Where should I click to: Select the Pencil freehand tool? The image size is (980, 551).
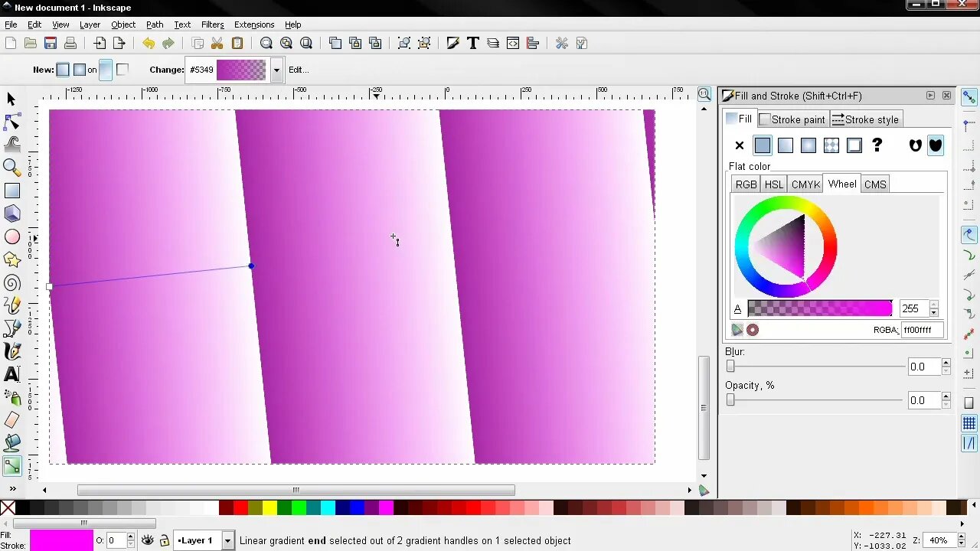click(11, 306)
